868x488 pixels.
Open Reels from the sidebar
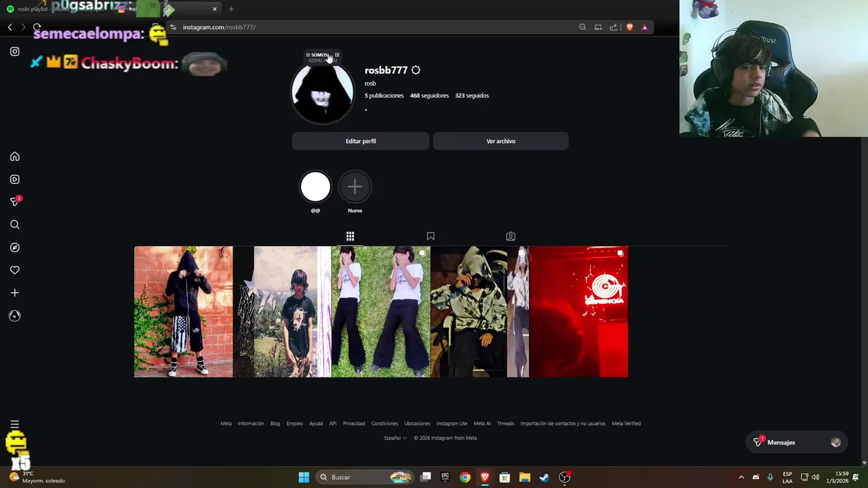(15, 180)
